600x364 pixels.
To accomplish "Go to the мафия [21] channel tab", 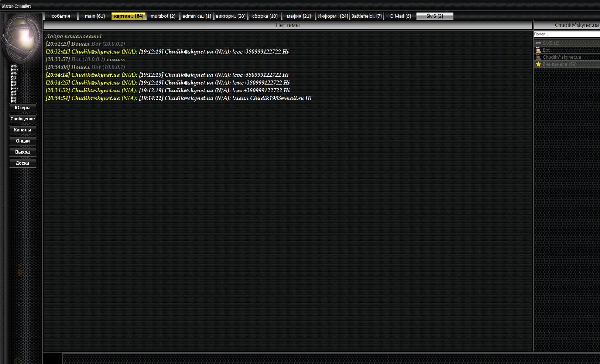I will (x=298, y=16).
